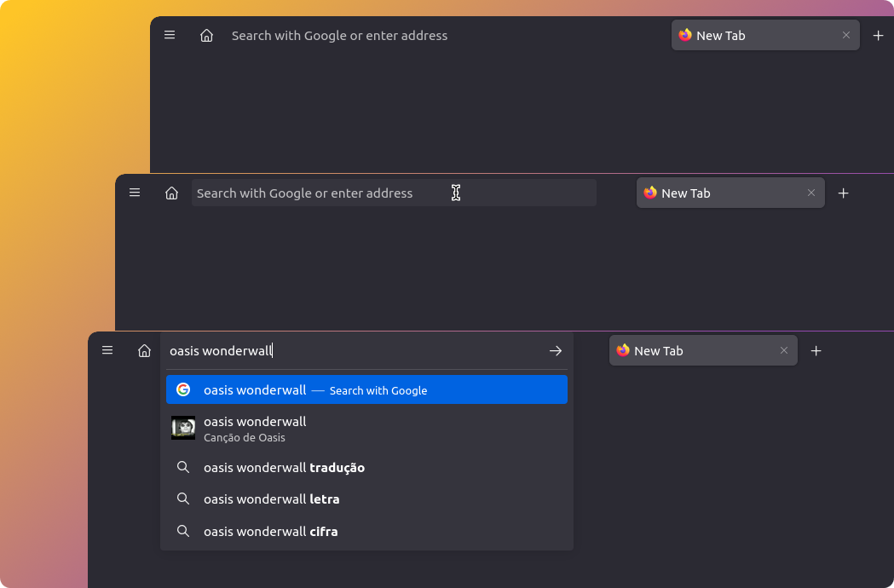This screenshot has height=588, width=894.
Task: Close the New Tab tab in the top window
Action: pyautogui.click(x=846, y=35)
